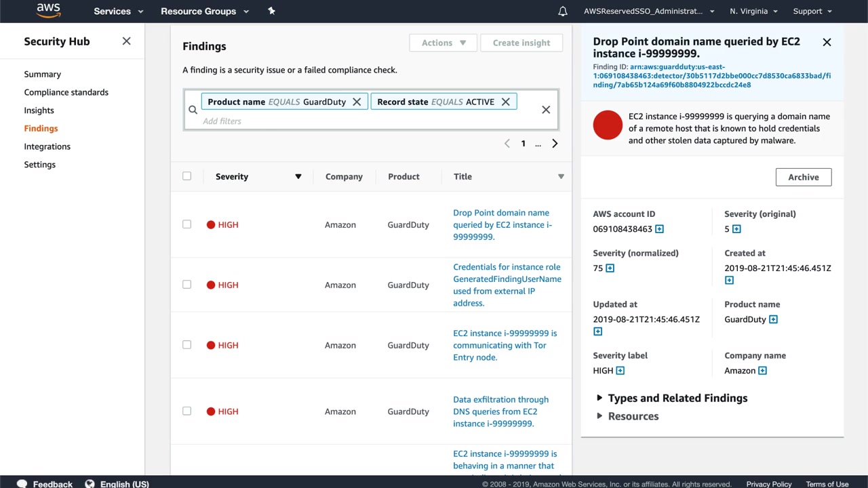
Task: Remove the Product name GuardDuty filter
Action: coord(357,102)
